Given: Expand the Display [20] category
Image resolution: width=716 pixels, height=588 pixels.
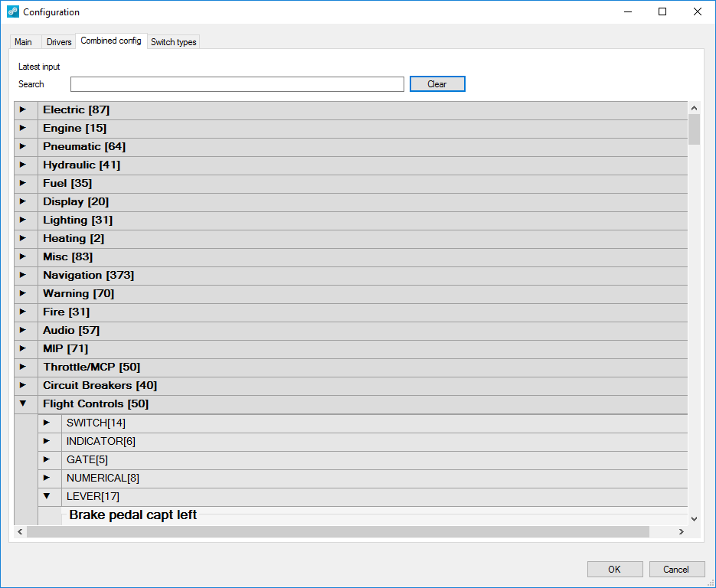Looking at the screenshot, I should (23, 201).
